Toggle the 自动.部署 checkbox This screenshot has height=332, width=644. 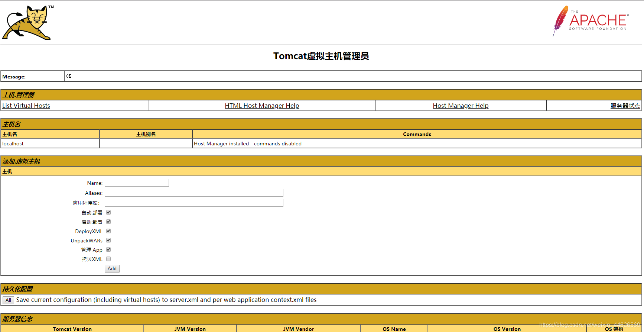click(x=108, y=212)
